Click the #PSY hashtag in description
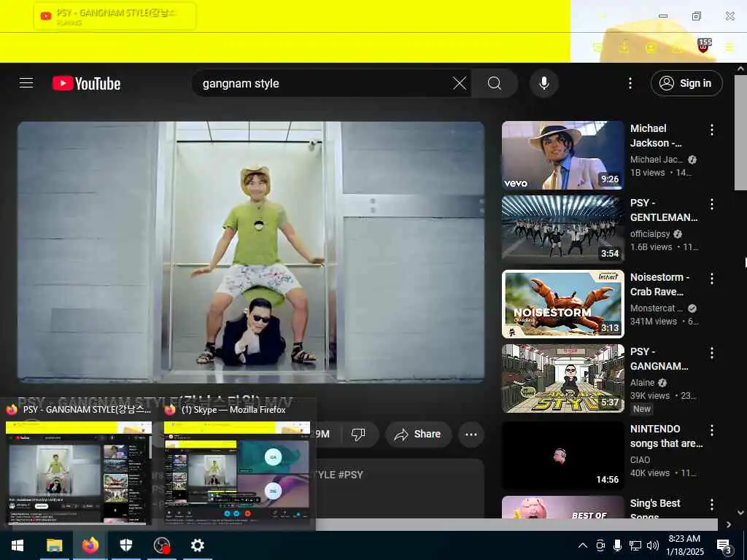 pyautogui.click(x=351, y=475)
